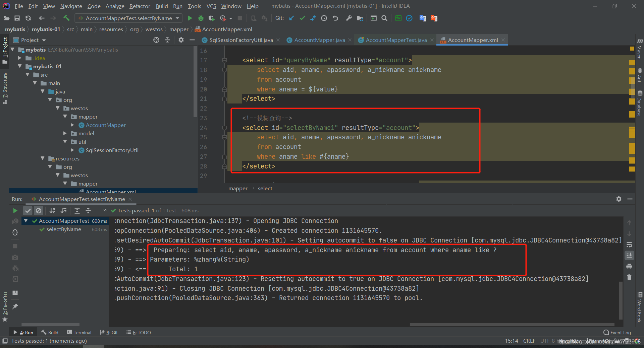Image resolution: width=644 pixels, height=348 pixels.
Task: Switch to SqlSessionFactoryUtil.java tab
Action: coord(241,40)
